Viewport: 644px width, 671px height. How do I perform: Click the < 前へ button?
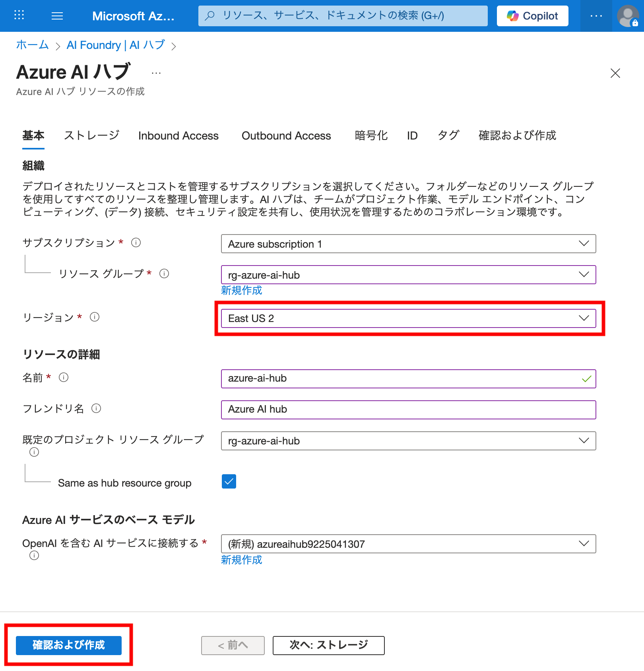point(233,645)
